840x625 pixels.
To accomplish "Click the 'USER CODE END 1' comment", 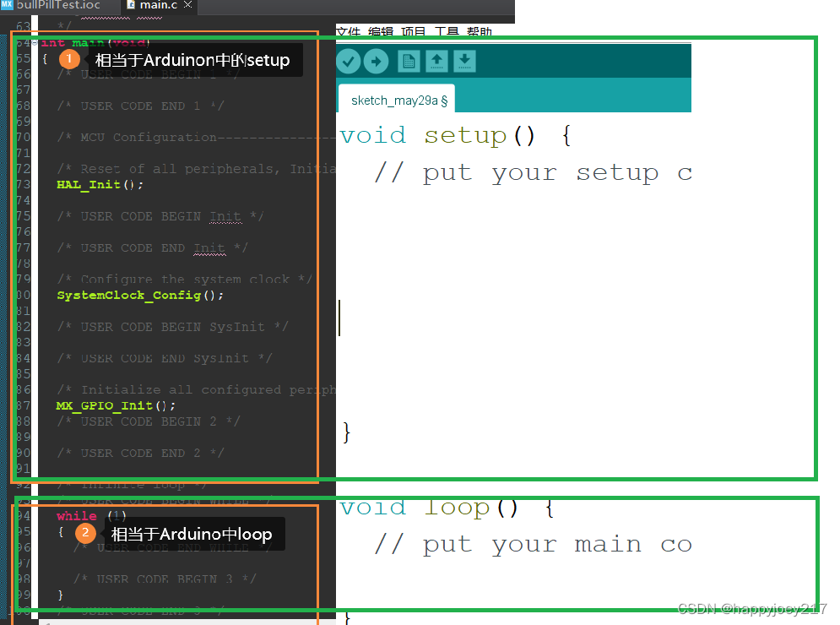I will (x=140, y=106).
